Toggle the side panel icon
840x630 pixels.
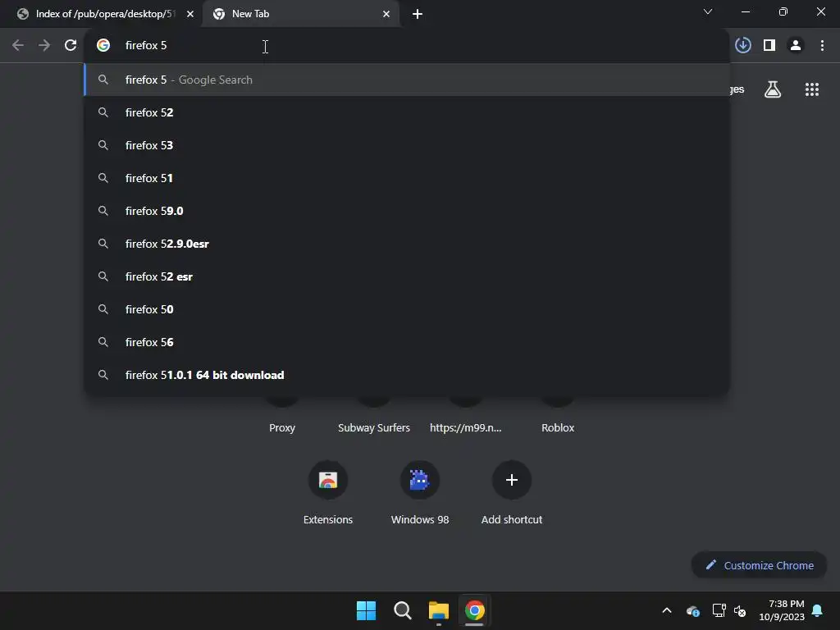coord(769,46)
